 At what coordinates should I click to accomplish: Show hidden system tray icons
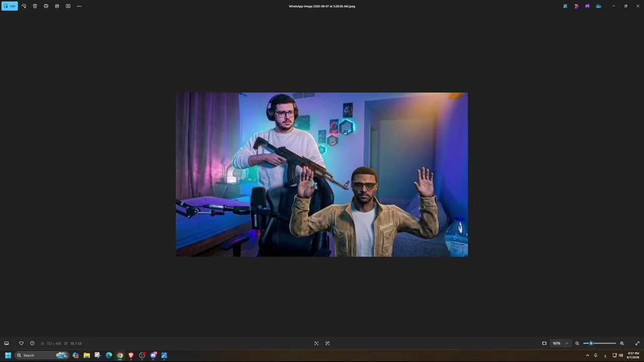click(587, 355)
